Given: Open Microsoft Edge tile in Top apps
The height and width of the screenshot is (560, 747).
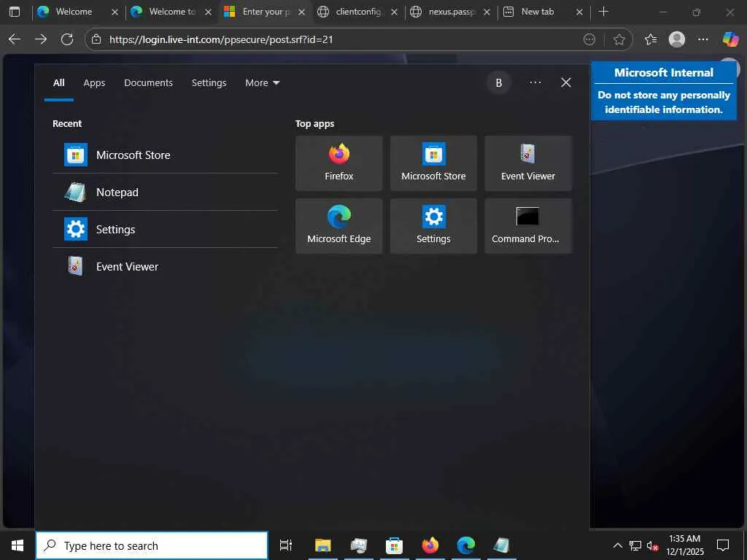Looking at the screenshot, I should coord(338,226).
